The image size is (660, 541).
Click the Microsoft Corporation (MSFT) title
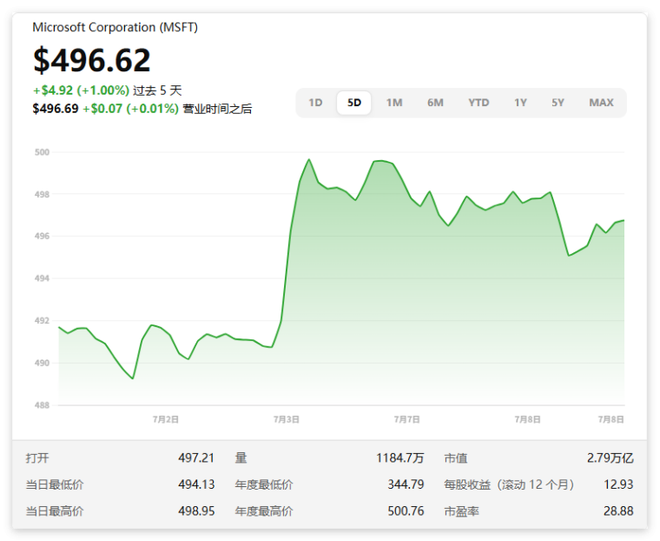115,28
